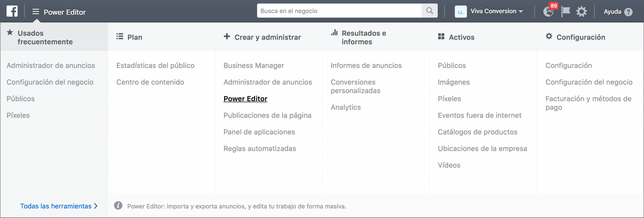Screen dimensions: 644x218
Task: Open Facturación y métodos de pago
Action: tap(588, 103)
